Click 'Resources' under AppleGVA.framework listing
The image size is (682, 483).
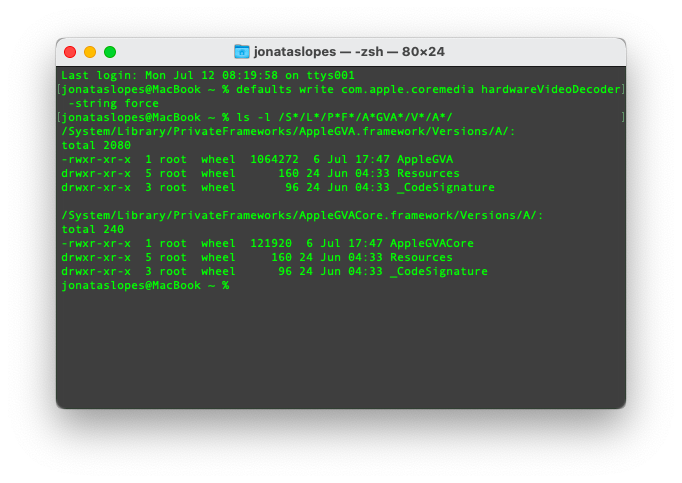click(x=428, y=173)
